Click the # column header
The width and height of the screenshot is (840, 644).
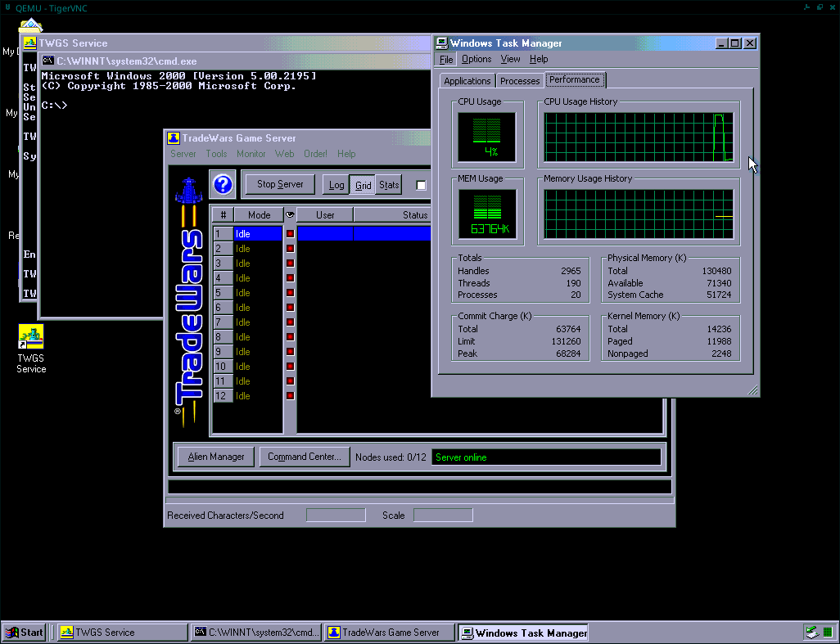coord(223,214)
